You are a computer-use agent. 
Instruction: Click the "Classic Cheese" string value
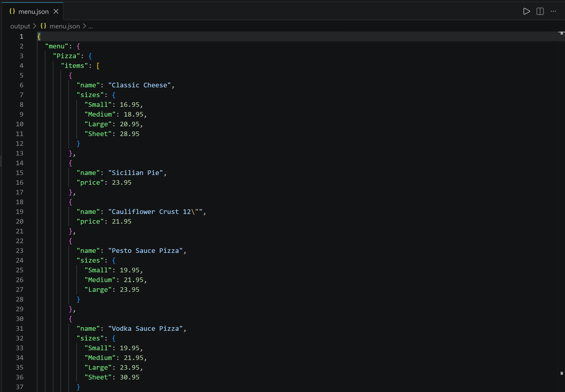tap(139, 85)
